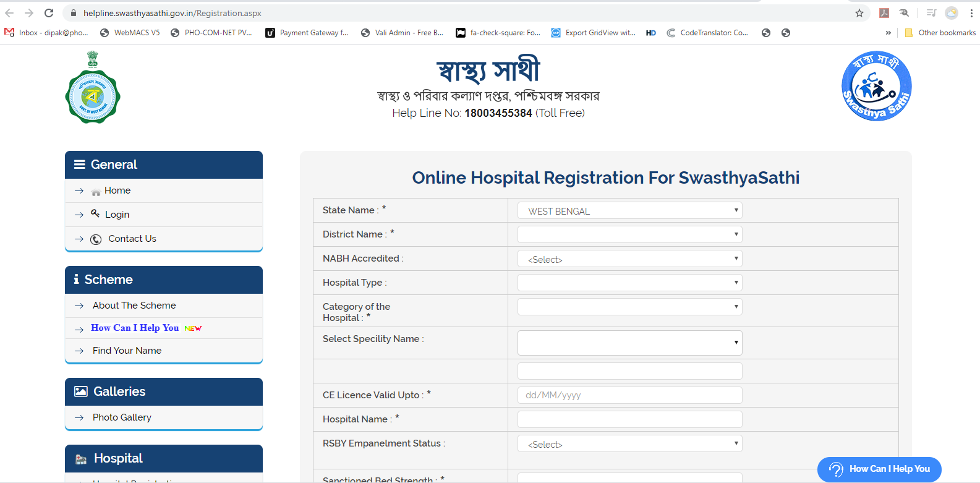Focus the Hospital Name text field
Viewport: 980px width, 483px height.
629,419
